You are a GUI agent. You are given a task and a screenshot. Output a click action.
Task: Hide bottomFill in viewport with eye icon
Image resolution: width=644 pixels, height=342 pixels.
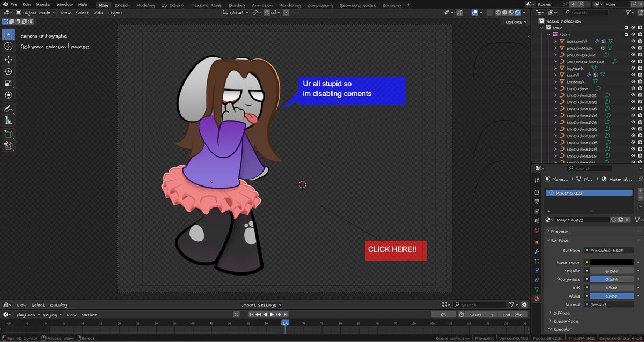pyautogui.click(x=633, y=41)
